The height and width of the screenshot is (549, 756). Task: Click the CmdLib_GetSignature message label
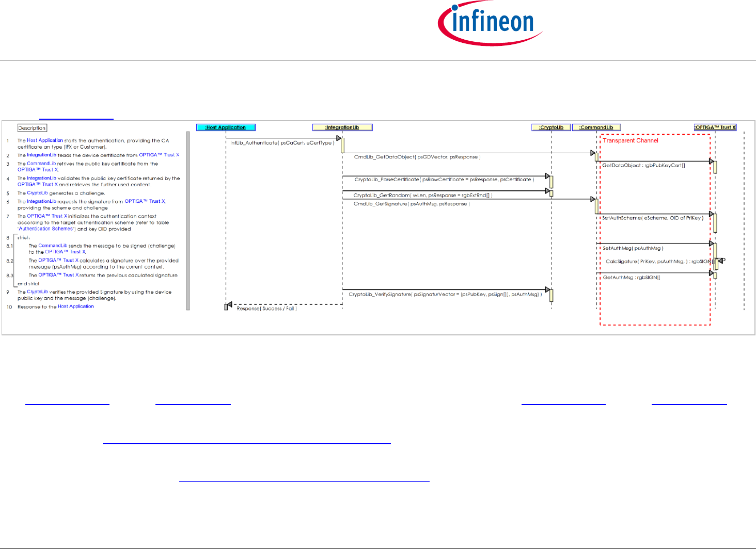[412, 204]
